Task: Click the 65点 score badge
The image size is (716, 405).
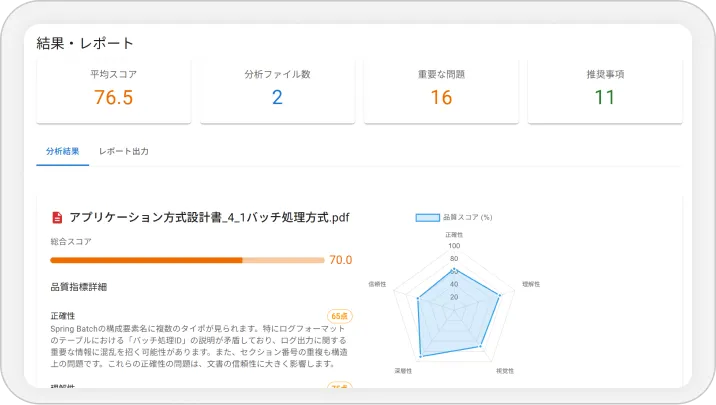Action: point(340,316)
